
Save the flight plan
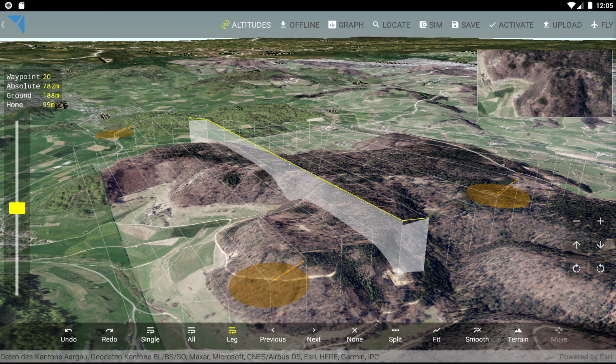tap(466, 25)
